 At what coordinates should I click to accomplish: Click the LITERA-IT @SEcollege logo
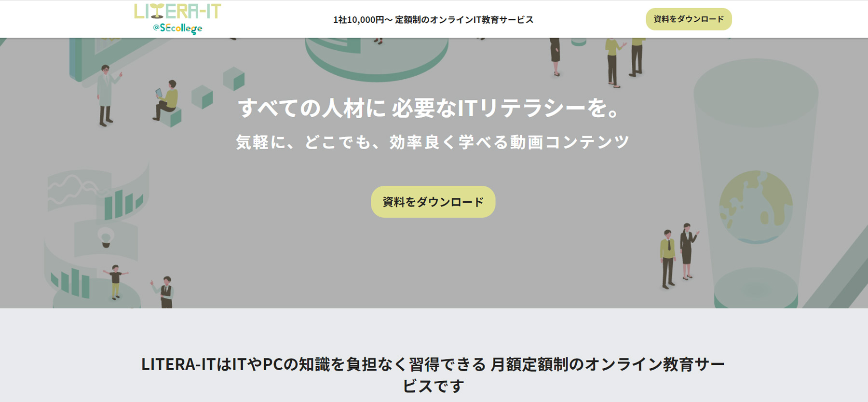click(177, 19)
